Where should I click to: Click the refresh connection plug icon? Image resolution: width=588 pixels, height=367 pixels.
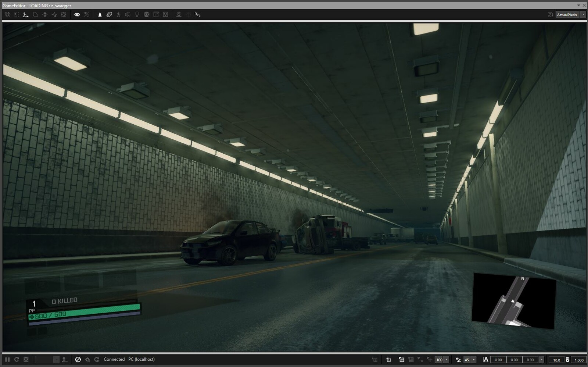pyautogui.click(x=97, y=360)
